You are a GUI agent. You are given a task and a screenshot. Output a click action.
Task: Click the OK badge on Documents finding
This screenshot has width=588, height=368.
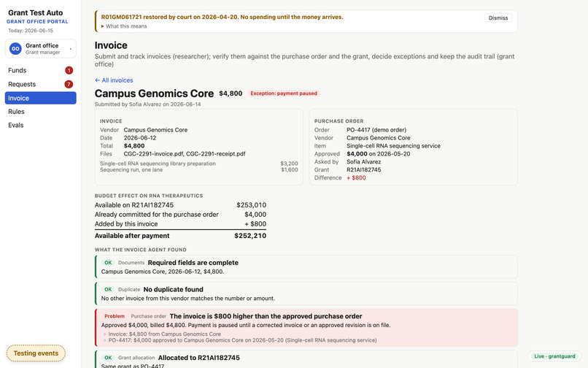(108, 262)
